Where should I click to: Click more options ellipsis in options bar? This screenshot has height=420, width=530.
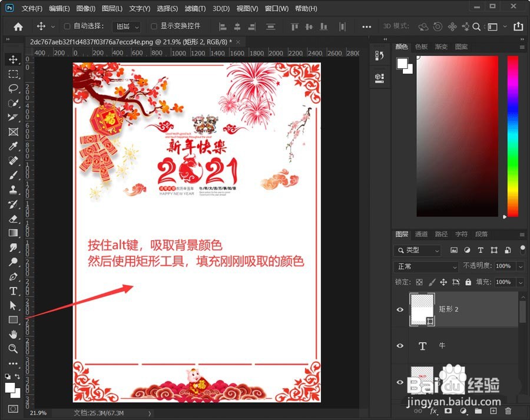click(366, 27)
